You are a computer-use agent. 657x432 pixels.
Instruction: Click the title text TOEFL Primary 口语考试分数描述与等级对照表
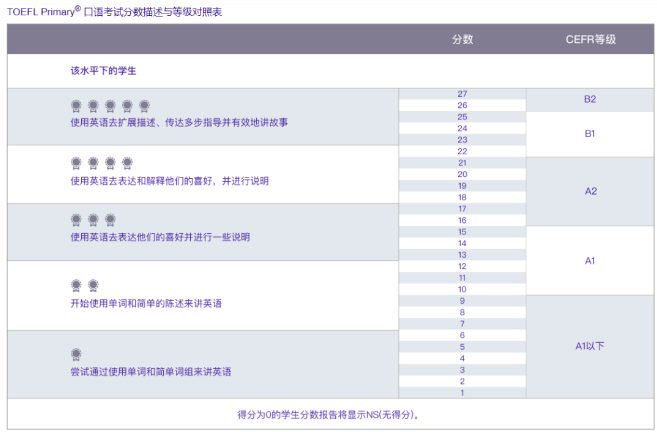point(114,11)
